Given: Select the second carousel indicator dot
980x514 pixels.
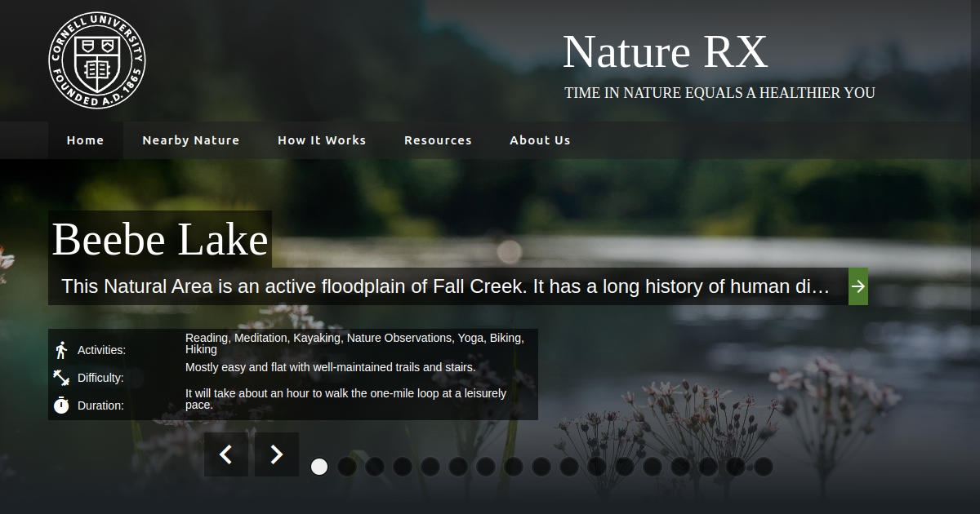Looking at the screenshot, I should tap(347, 467).
